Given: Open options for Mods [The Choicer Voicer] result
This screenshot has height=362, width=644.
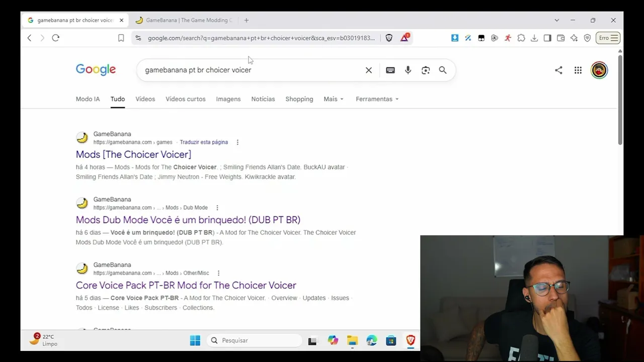Looking at the screenshot, I should (237, 142).
